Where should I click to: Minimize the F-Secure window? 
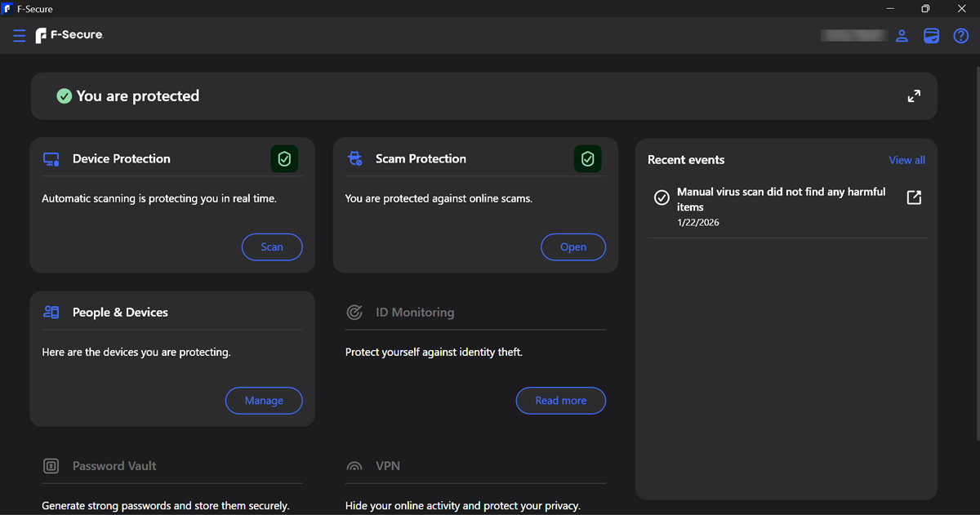click(x=890, y=9)
